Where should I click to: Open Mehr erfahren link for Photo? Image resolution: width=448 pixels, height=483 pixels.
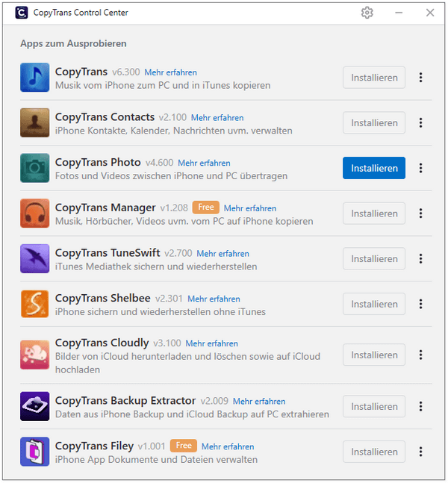coord(204,163)
